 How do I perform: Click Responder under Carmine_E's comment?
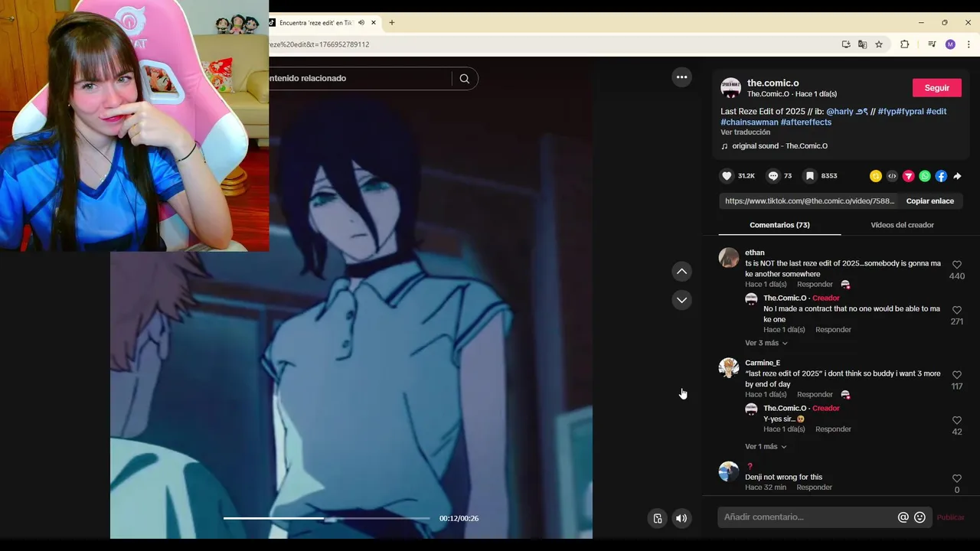click(815, 395)
